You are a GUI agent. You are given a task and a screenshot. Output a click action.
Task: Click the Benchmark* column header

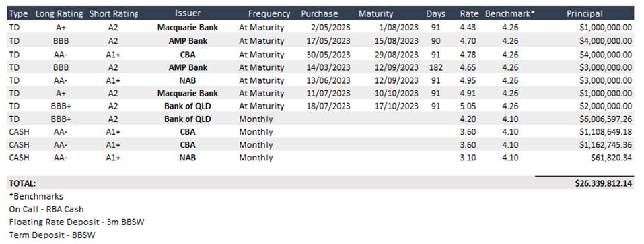coord(509,13)
